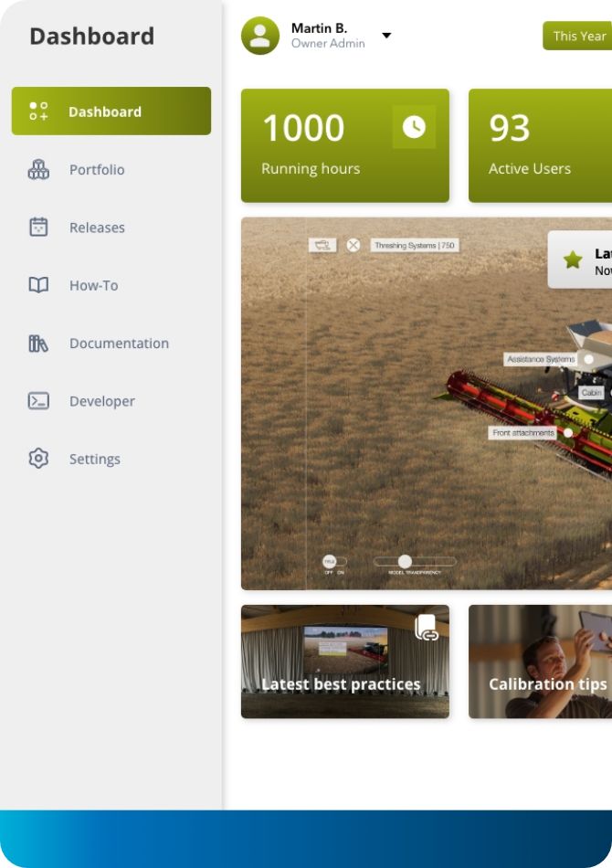Click the link icon on Latest best practices
612x868 pixels.
click(427, 627)
